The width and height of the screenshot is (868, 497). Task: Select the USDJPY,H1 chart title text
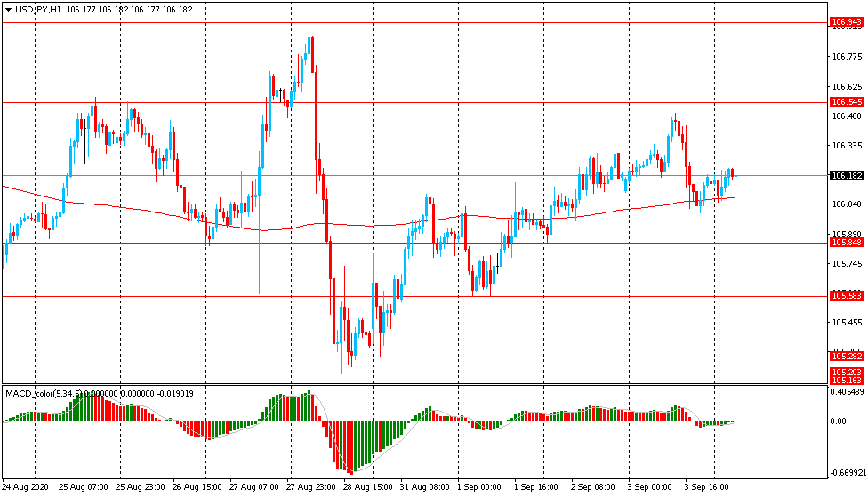pos(38,10)
